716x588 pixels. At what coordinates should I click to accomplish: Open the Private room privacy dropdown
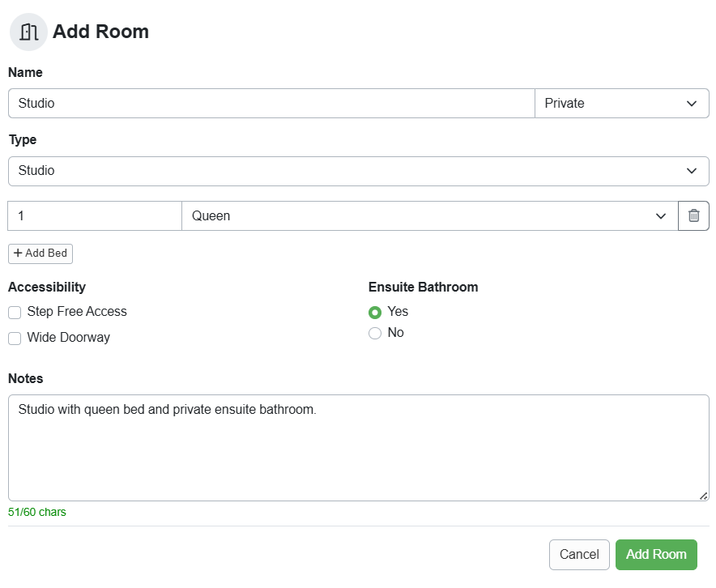621,103
